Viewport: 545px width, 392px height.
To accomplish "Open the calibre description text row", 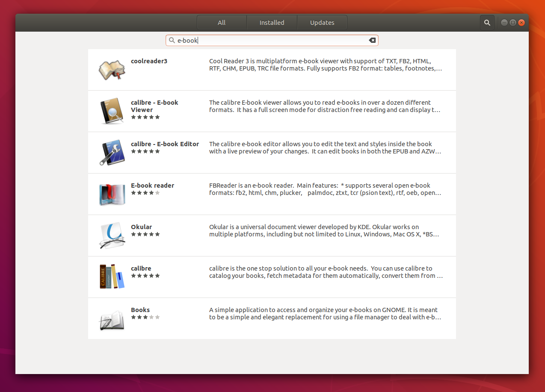I will [326, 272].
